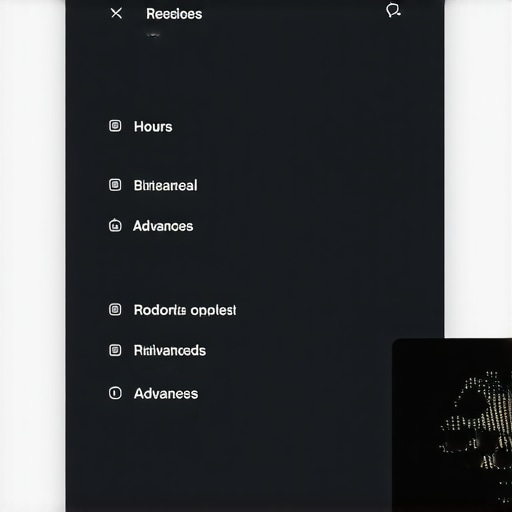The width and height of the screenshot is (512, 512).
Task: Select the Advanees menu entry
Action: 166,394
